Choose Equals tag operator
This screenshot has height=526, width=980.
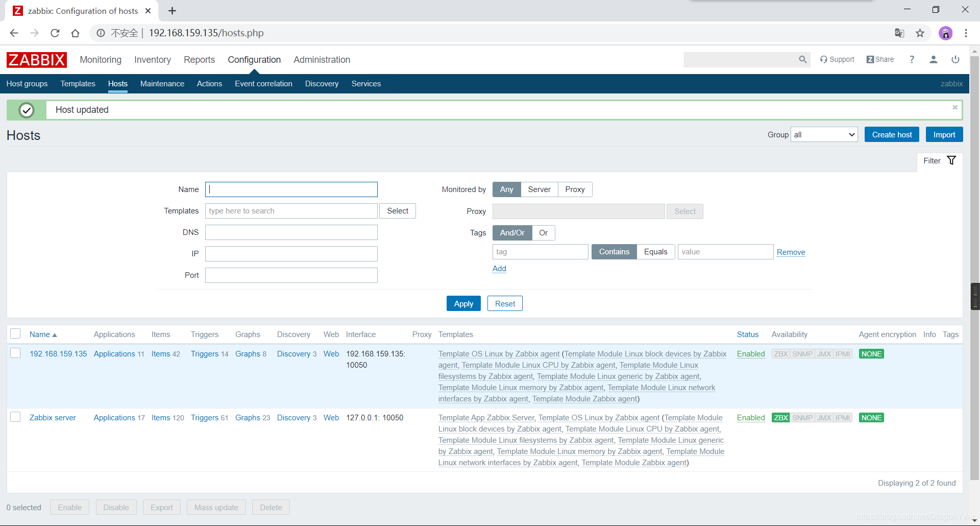(x=656, y=252)
